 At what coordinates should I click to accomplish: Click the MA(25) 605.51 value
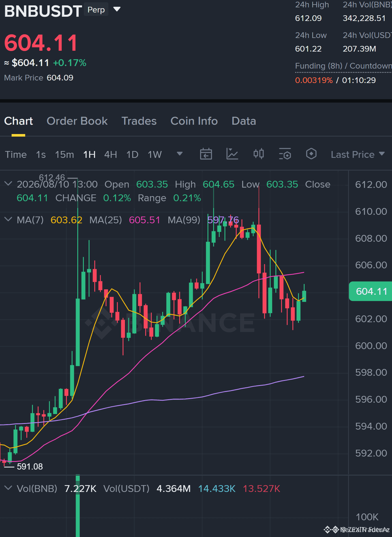[x=144, y=220]
